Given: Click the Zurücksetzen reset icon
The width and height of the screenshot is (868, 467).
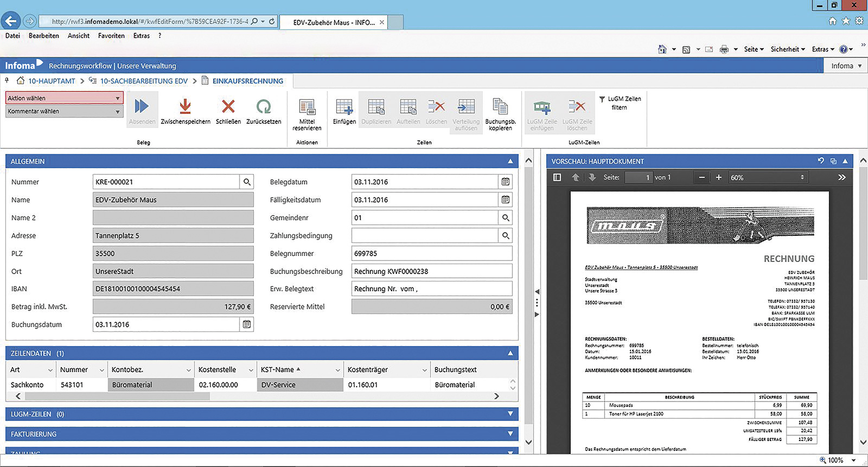Looking at the screenshot, I should pos(264,107).
